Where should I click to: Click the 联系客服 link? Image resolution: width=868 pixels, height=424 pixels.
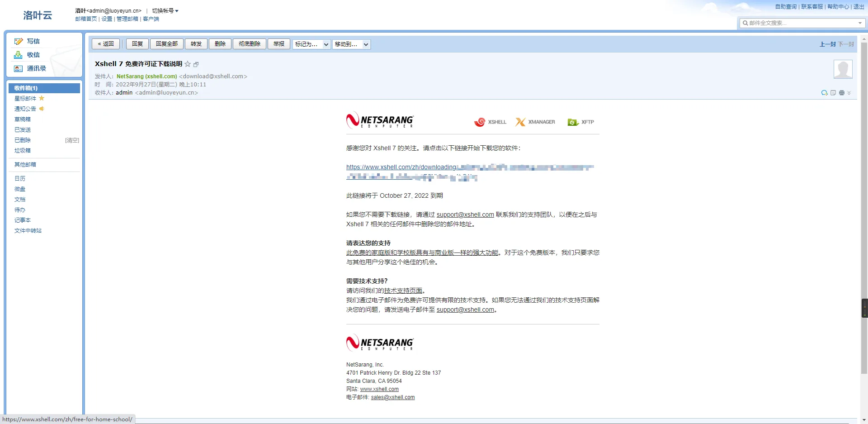pyautogui.click(x=812, y=7)
